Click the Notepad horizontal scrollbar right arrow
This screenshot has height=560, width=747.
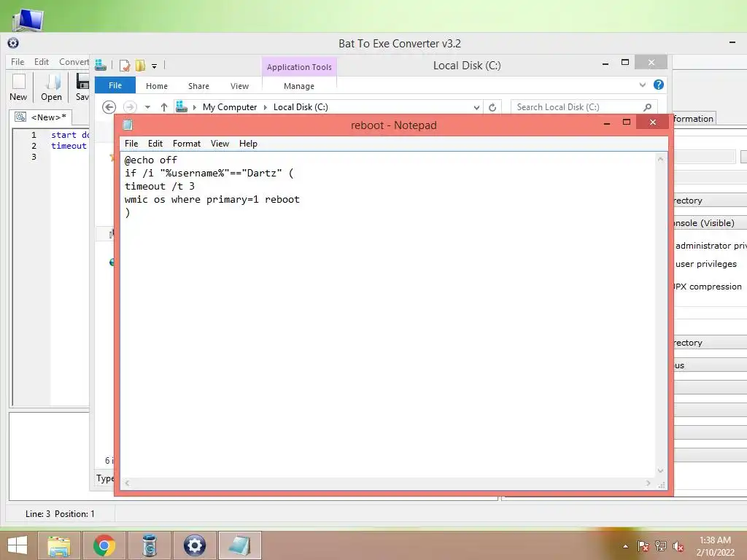click(x=649, y=483)
